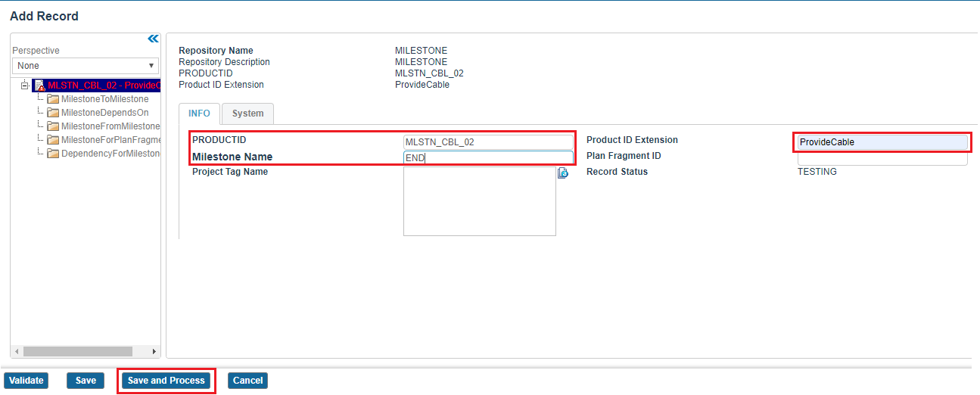Image resolution: width=980 pixels, height=395 pixels.
Task: Click the MilestoneToMilestone folder icon
Action: pyautogui.click(x=53, y=99)
